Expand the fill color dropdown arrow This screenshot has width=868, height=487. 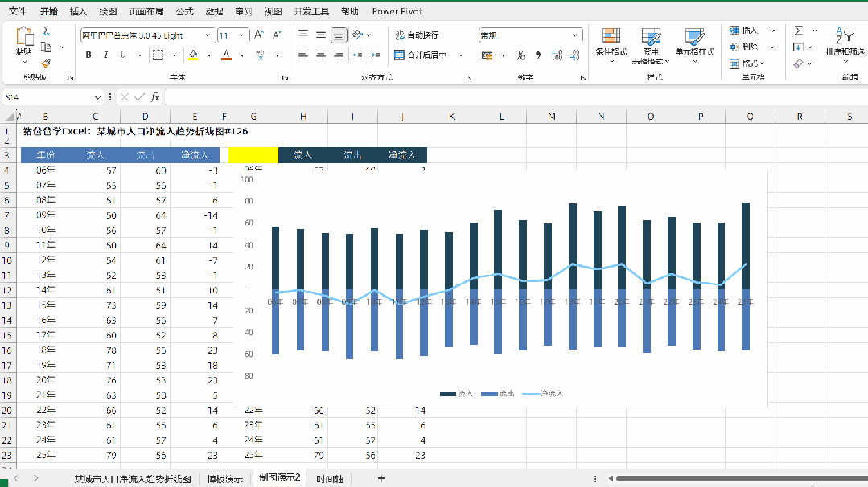(x=209, y=55)
